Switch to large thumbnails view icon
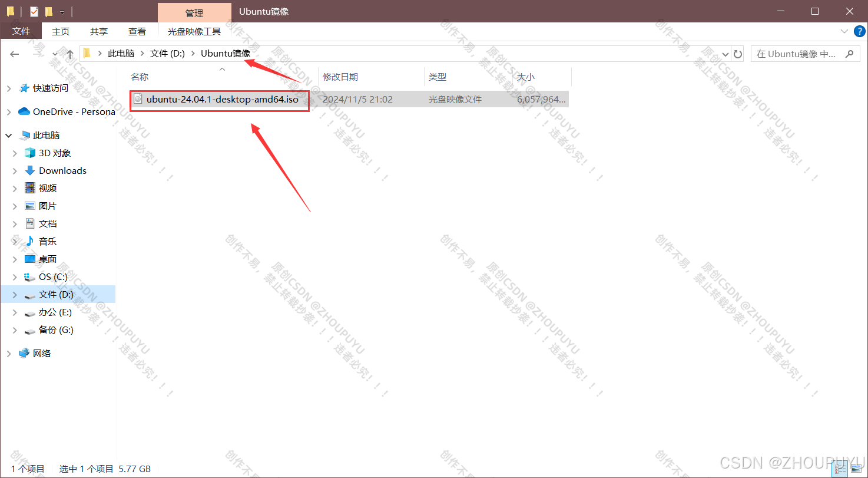The height and width of the screenshot is (478, 868). (x=856, y=469)
